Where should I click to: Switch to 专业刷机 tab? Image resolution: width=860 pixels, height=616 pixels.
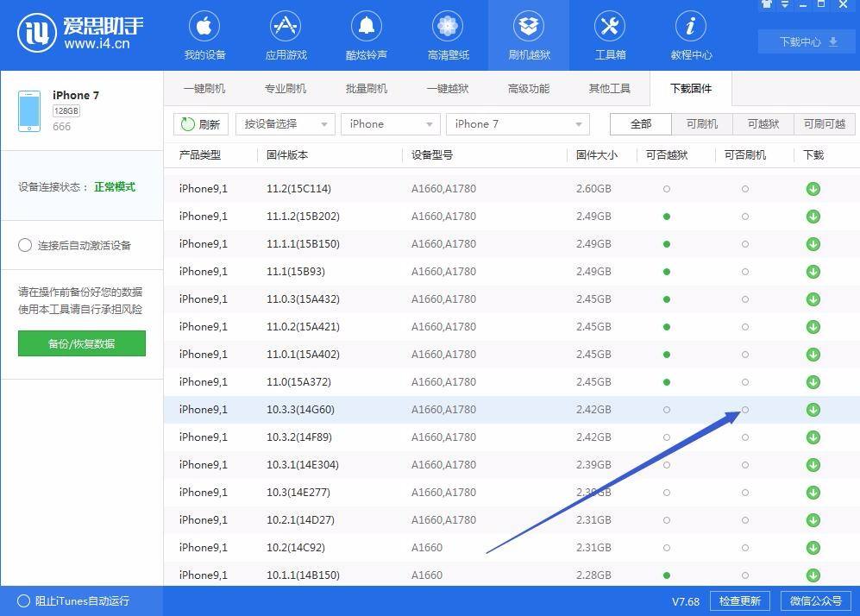point(286,88)
